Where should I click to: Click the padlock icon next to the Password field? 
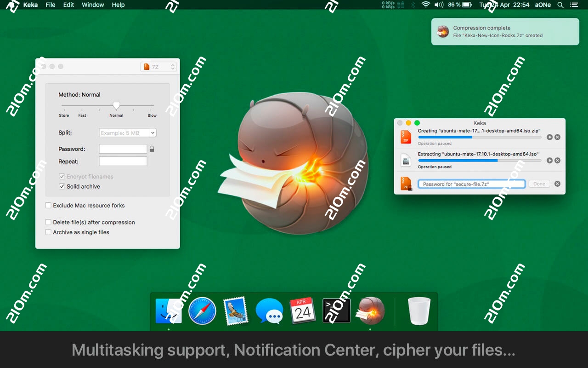152,149
